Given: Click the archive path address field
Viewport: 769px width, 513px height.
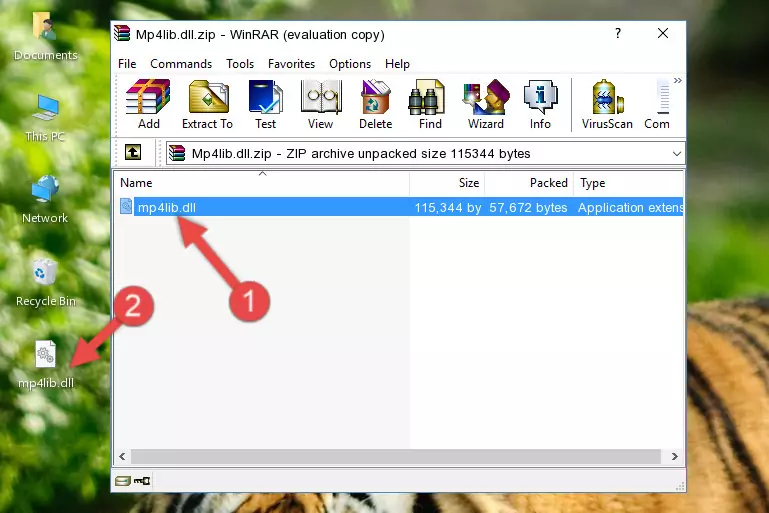Looking at the screenshot, I should pyautogui.click(x=425, y=154).
